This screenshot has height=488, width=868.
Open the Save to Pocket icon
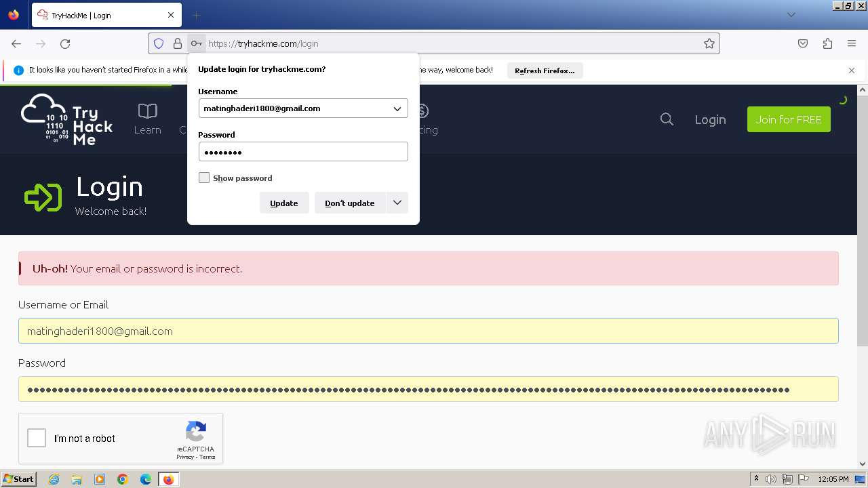point(803,43)
